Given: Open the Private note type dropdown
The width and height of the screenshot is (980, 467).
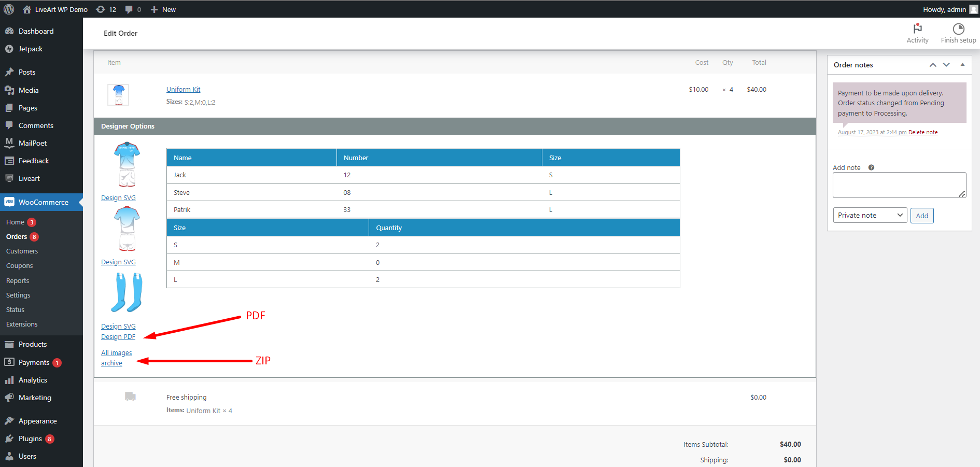Looking at the screenshot, I should pyautogui.click(x=870, y=215).
